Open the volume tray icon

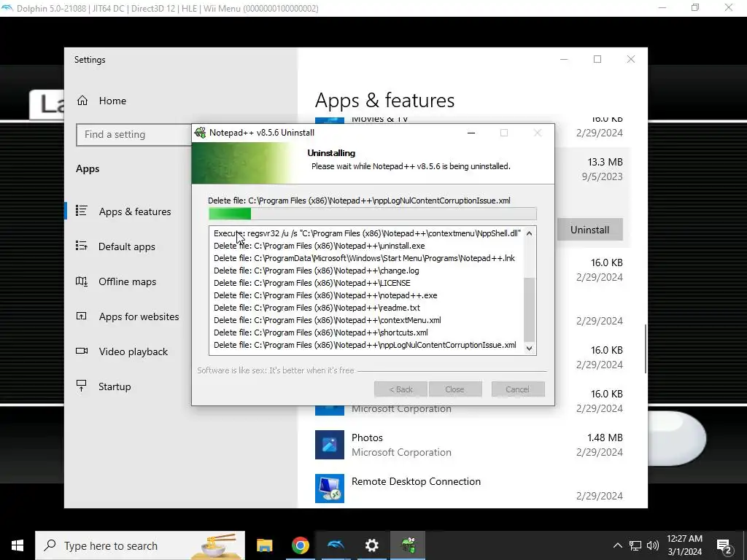click(x=653, y=545)
